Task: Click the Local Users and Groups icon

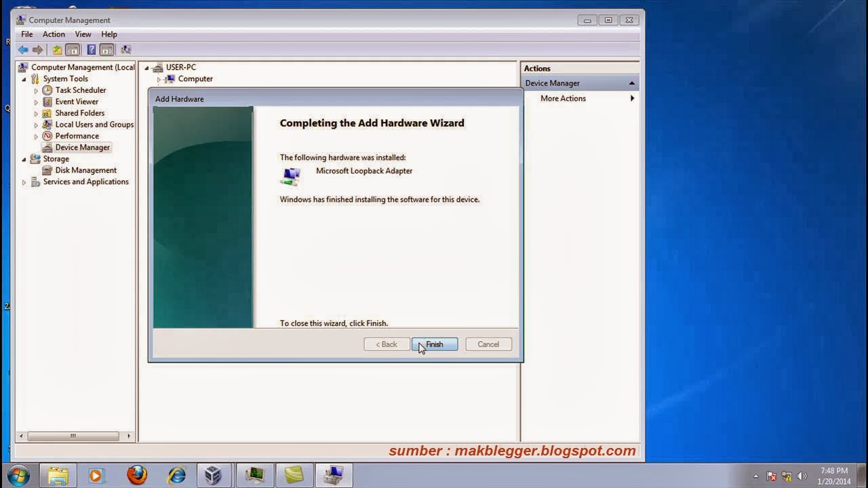Action: [47, 125]
